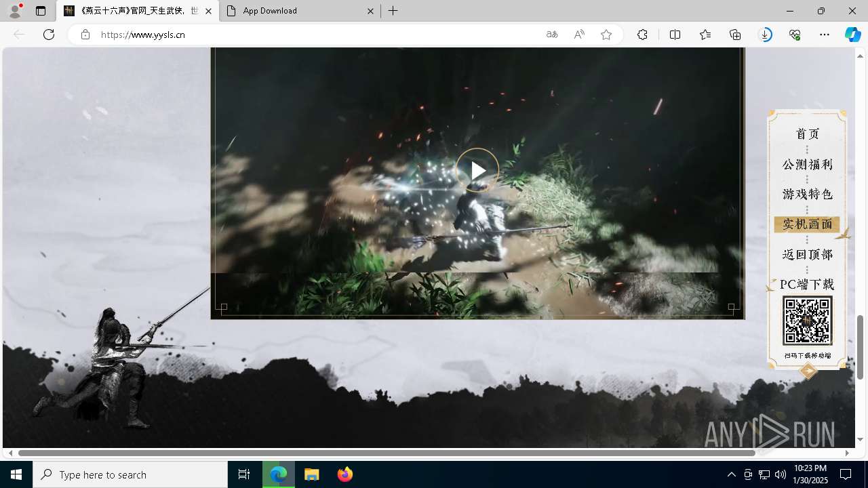The height and width of the screenshot is (488, 868).
Task: Jump to 游戏特色 section
Action: coord(807,195)
